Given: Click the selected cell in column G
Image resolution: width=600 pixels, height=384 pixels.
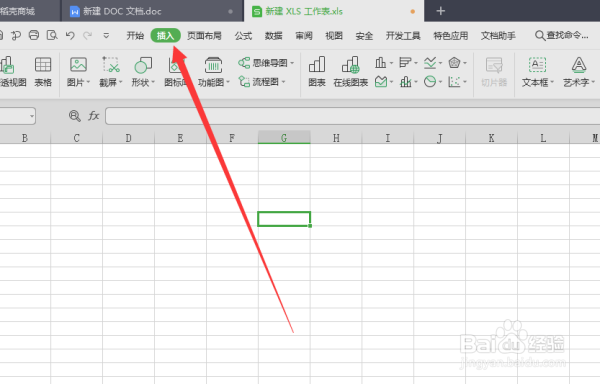Looking at the screenshot, I should tap(284, 219).
